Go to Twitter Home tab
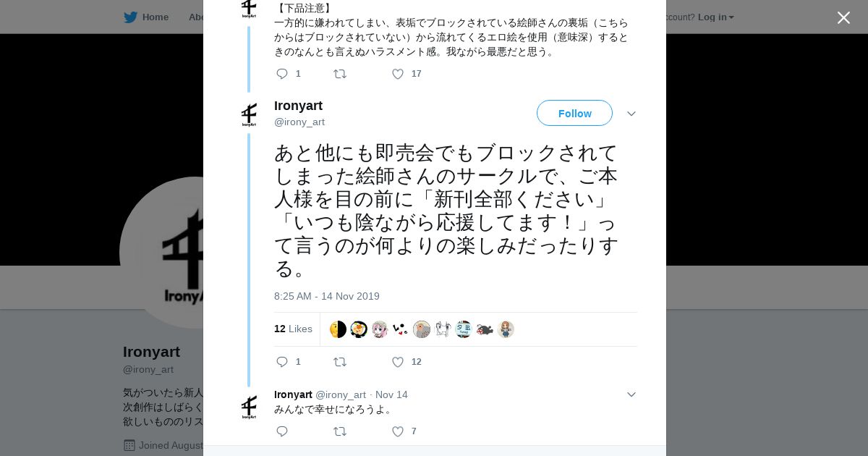Viewport: 868px width, 456px height. 146,17
